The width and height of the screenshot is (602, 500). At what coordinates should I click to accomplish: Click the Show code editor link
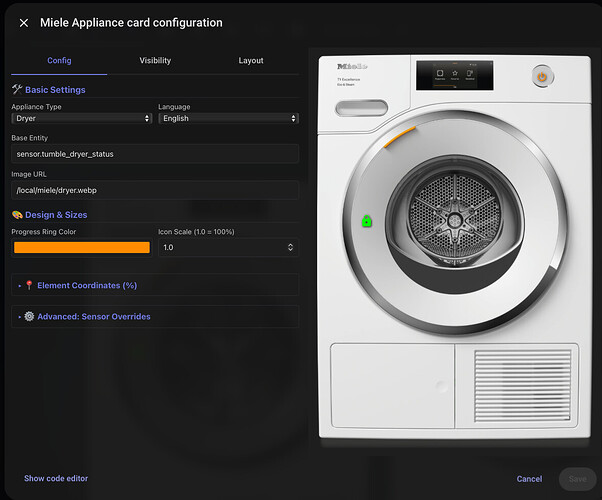pos(56,478)
